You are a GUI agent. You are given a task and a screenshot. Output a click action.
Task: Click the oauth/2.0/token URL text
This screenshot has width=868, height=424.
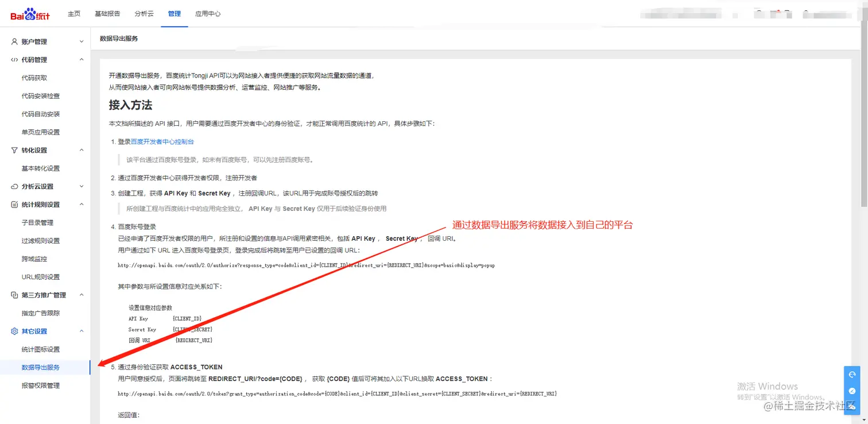point(337,394)
